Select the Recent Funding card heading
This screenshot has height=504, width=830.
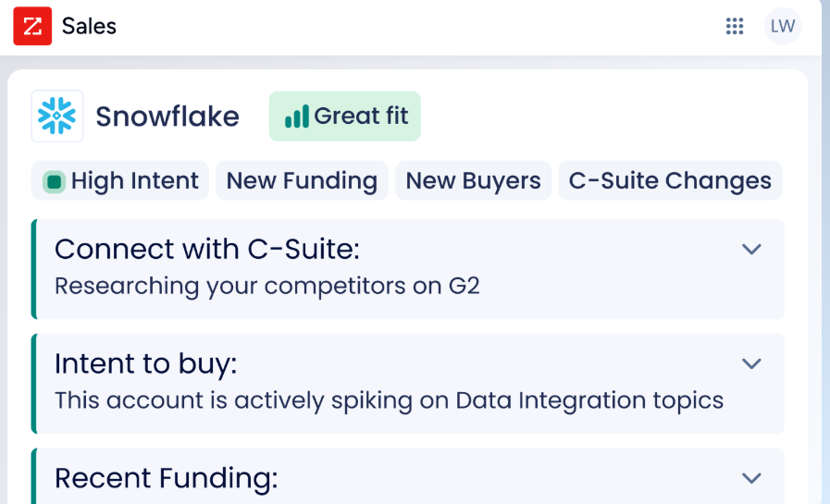(167, 478)
